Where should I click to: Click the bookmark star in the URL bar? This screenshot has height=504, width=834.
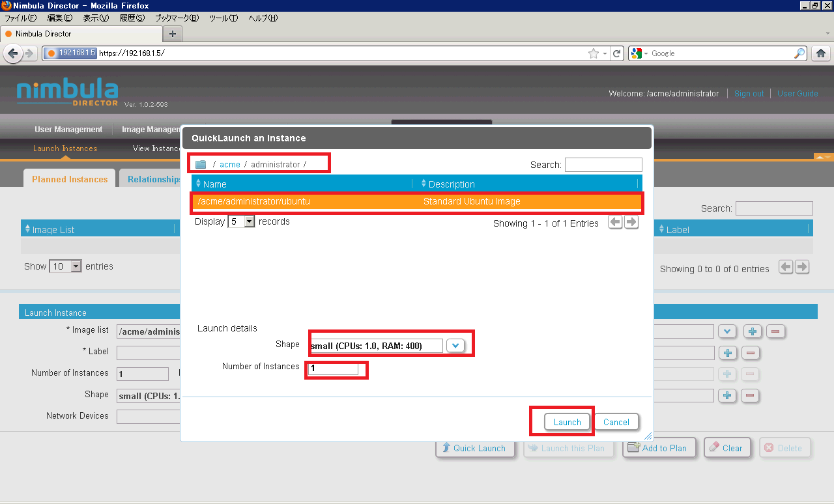594,53
